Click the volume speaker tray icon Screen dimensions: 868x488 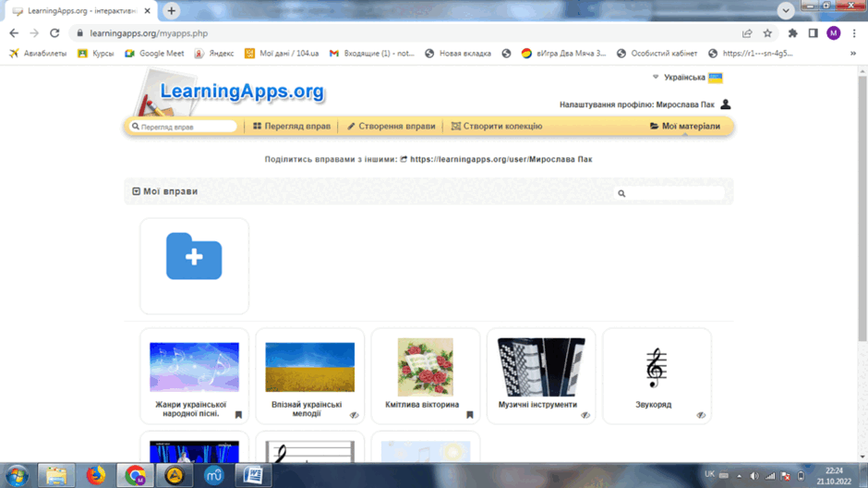[754, 476]
